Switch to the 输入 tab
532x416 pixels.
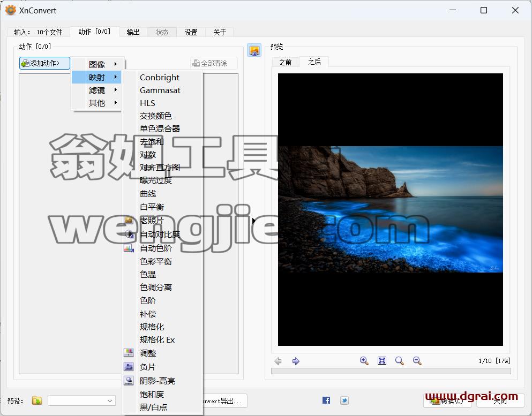(x=39, y=32)
